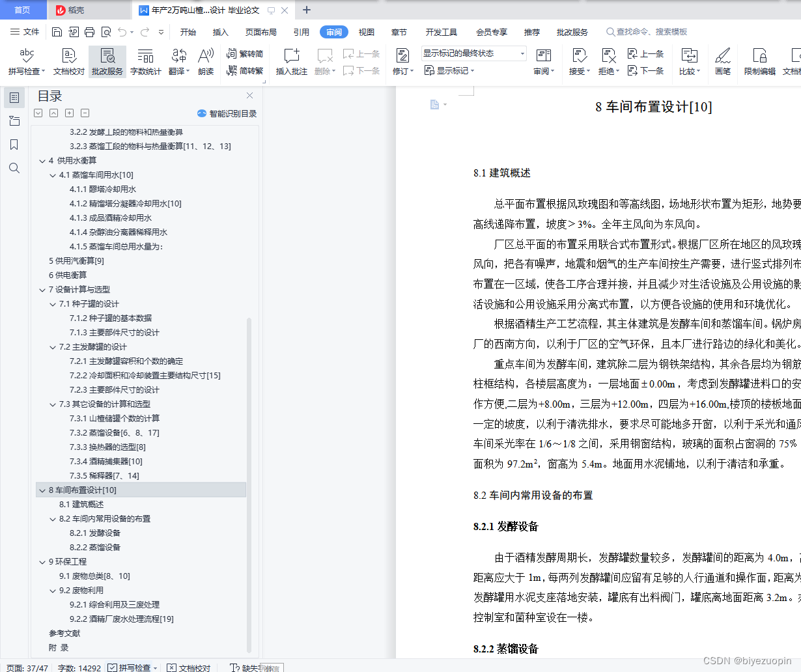Screen dimensions: 801x672
Task: Click the outline panel vertical scrollbar
Action: point(249,485)
